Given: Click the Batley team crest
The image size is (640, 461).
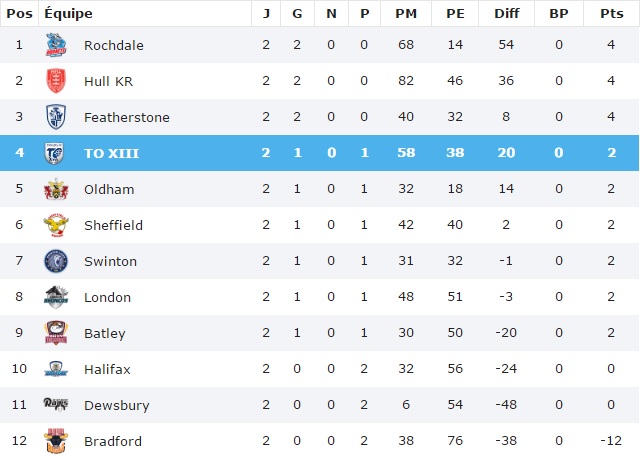Looking at the screenshot, I should pos(56,333).
